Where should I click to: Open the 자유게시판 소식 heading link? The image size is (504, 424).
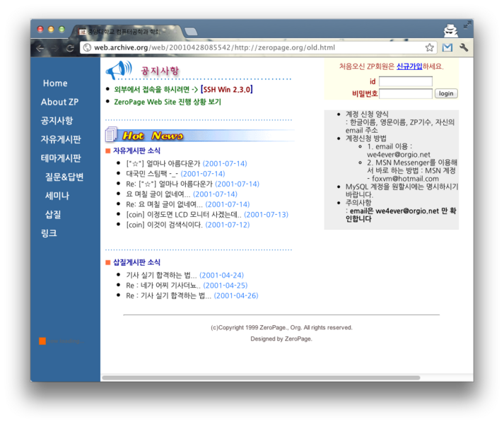pyautogui.click(x=136, y=151)
